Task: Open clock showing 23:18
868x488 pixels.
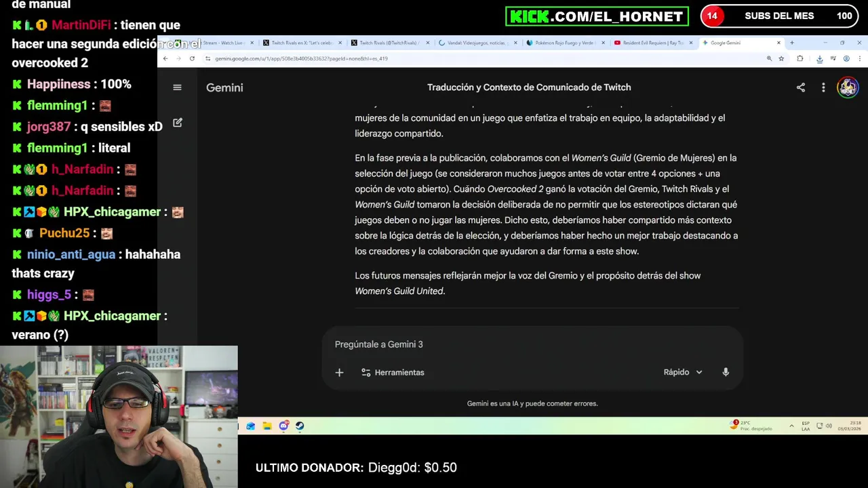Action: 850,426
